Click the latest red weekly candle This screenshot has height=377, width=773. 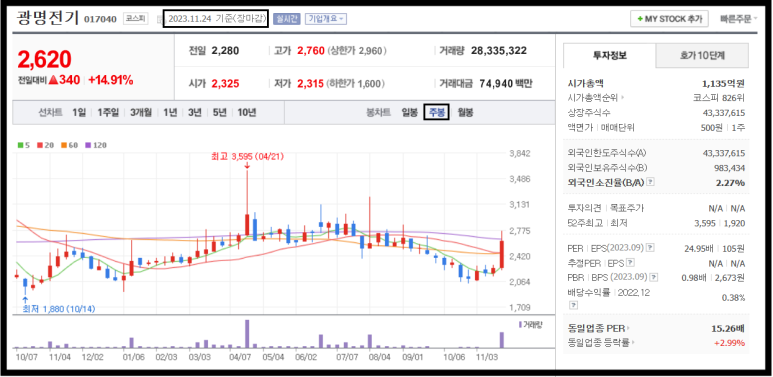tap(502, 255)
